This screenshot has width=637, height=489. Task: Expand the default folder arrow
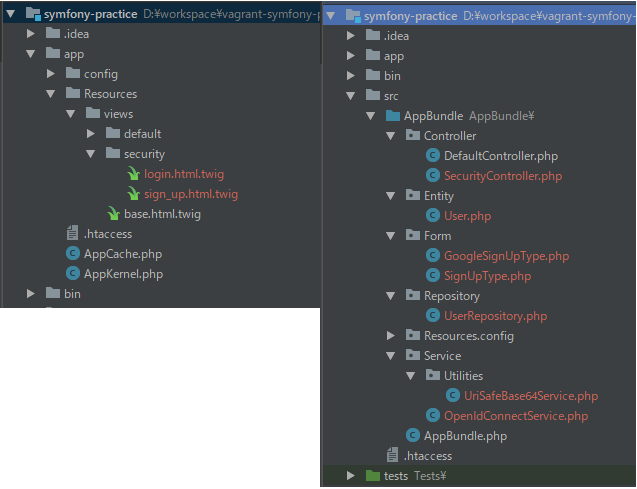click(91, 133)
